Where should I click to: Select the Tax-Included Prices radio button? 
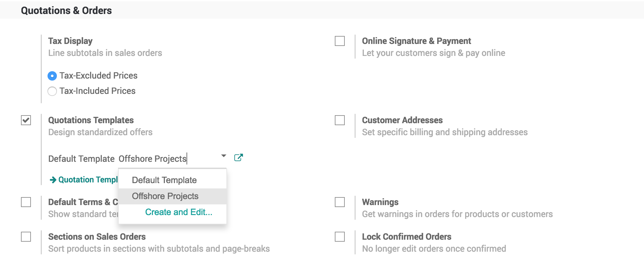(x=52, y=91)
